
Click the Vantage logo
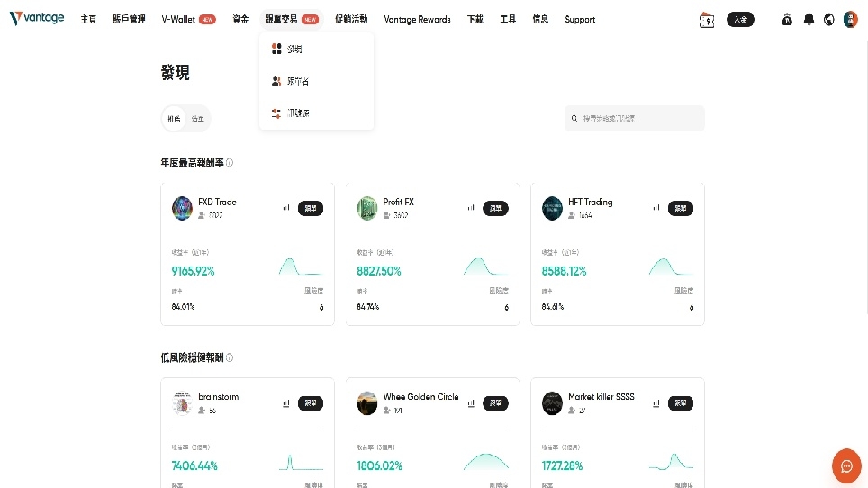click(37, 18)
